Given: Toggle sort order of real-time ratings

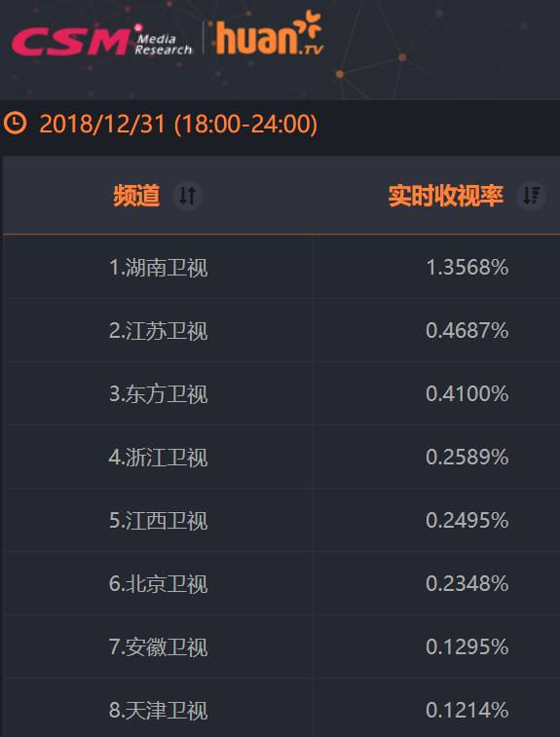Looking at the screenshot, I should coord(531,196).
